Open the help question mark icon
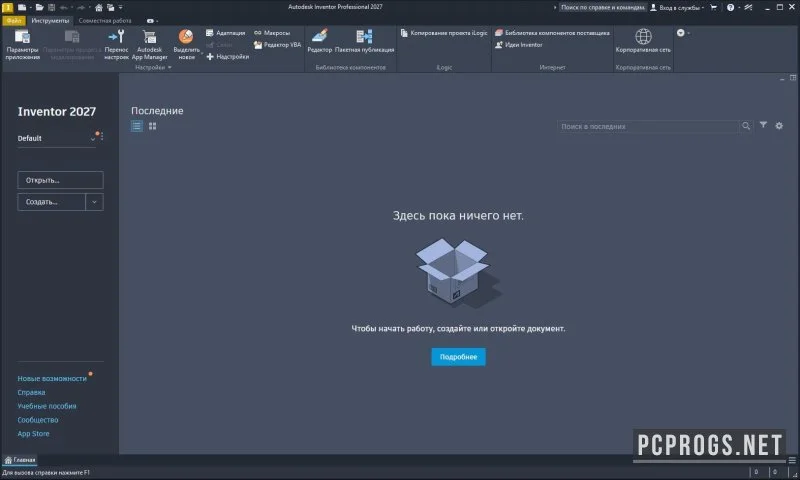The image size is (800, 480). coord(730,7)
